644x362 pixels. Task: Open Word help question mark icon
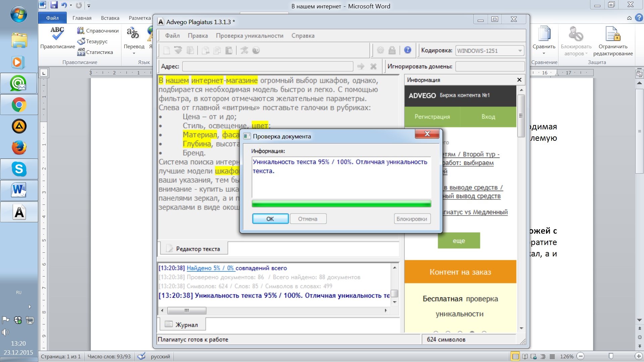639,18
